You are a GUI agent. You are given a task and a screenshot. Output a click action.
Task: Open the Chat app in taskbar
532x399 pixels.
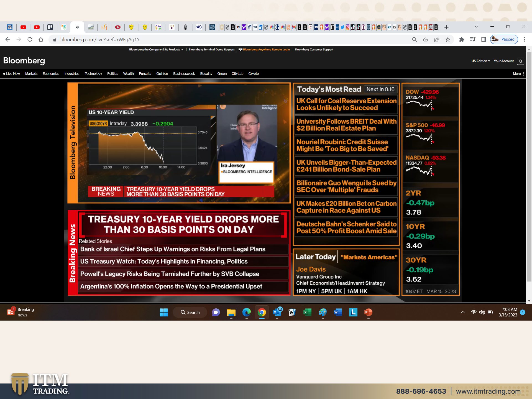(216, 312)
